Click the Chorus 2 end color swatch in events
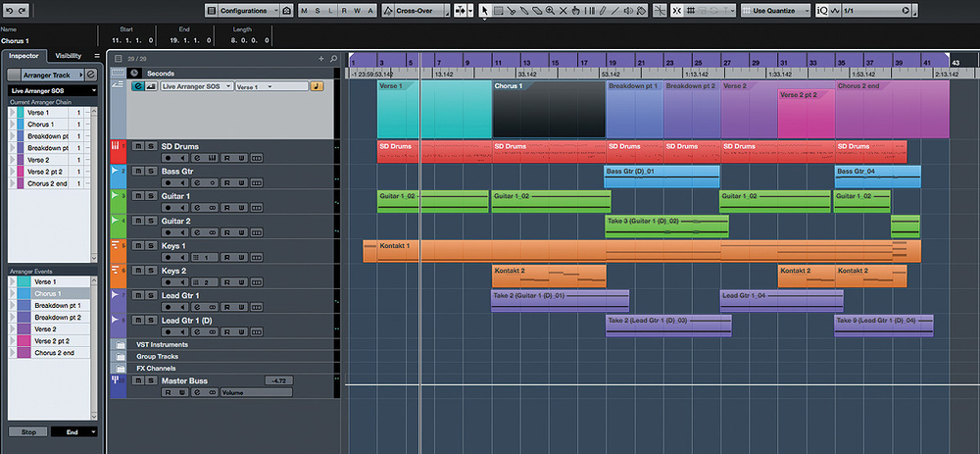The image size is (980, 454). [24, 353]
